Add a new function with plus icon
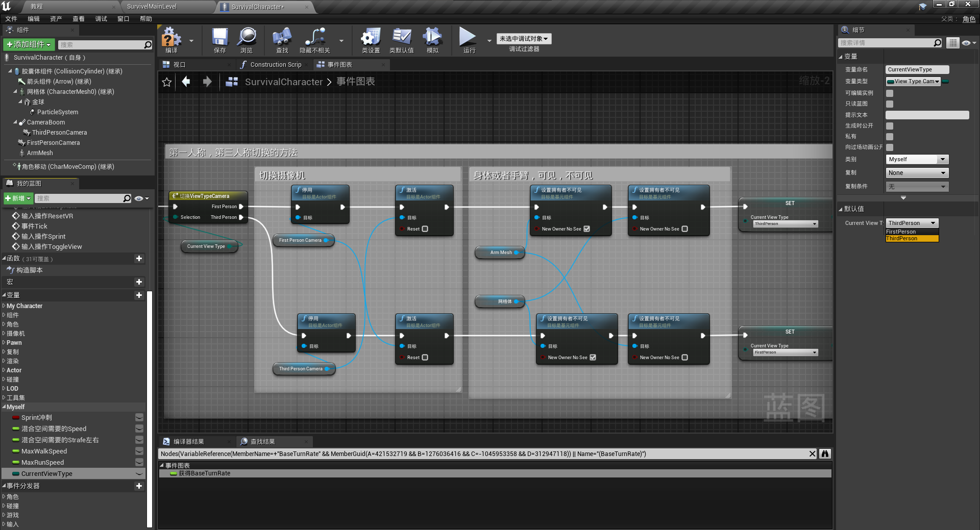 coord(139,259)
